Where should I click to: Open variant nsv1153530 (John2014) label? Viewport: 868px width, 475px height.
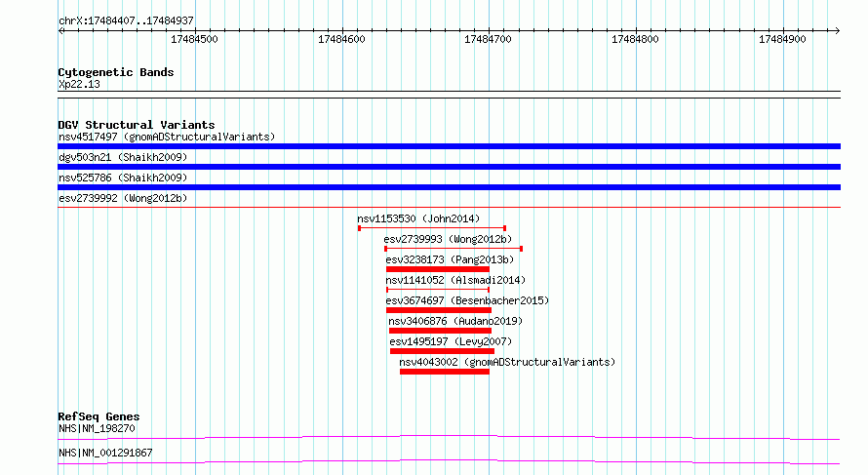tap(418, 218)
